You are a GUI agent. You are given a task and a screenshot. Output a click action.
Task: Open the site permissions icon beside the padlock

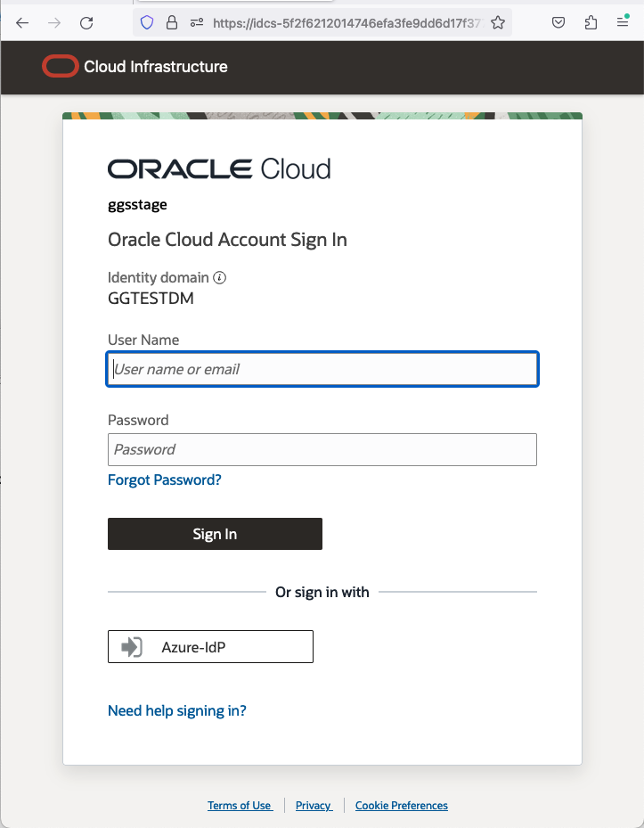(197, 22)
